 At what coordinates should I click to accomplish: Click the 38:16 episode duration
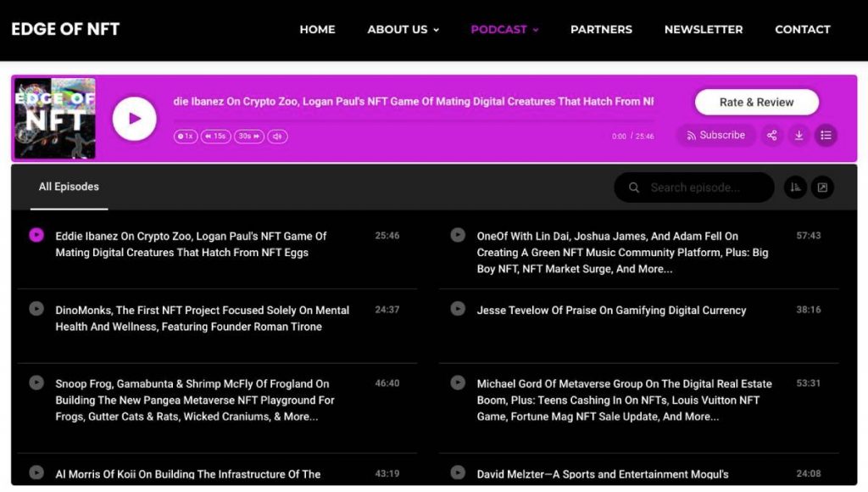coord(809,310)
